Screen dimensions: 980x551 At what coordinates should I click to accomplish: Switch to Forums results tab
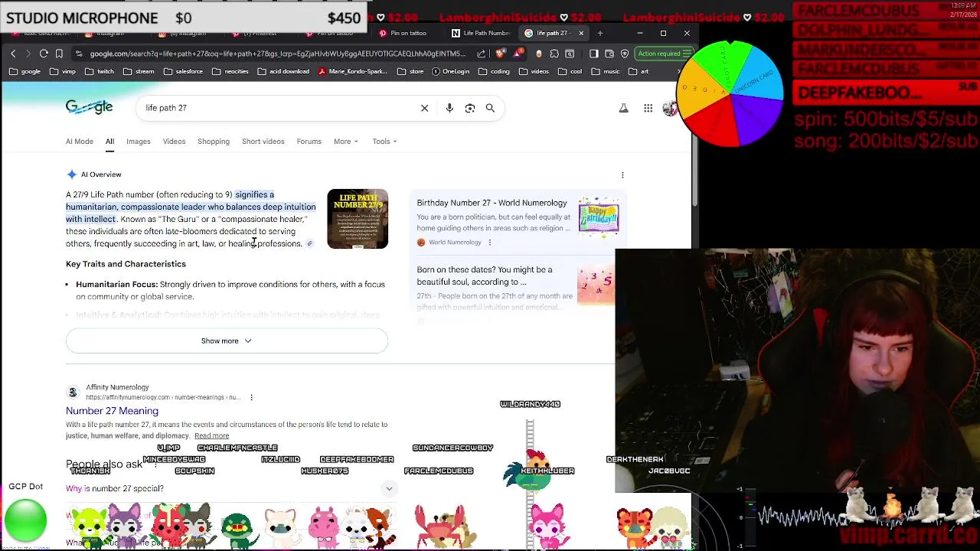click(x=309, y=142)
